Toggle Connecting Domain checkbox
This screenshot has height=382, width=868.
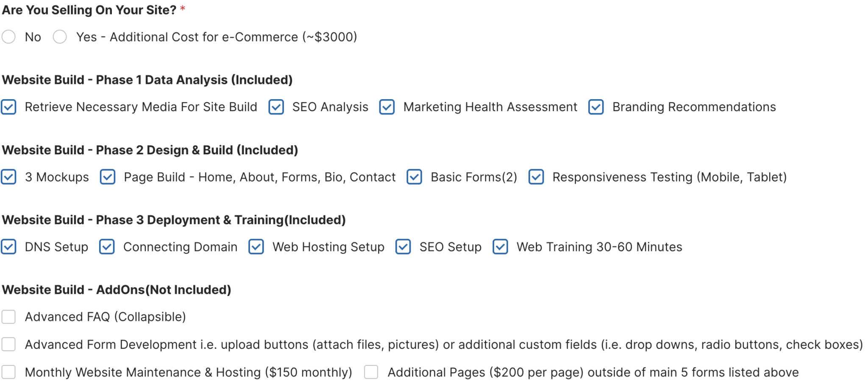tap(107, 247)
